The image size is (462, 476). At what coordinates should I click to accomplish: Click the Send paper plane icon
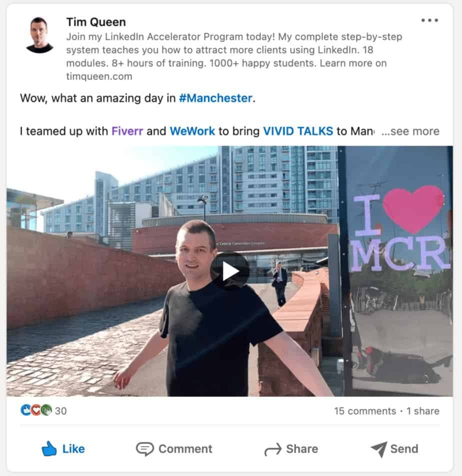coord(379,449)
